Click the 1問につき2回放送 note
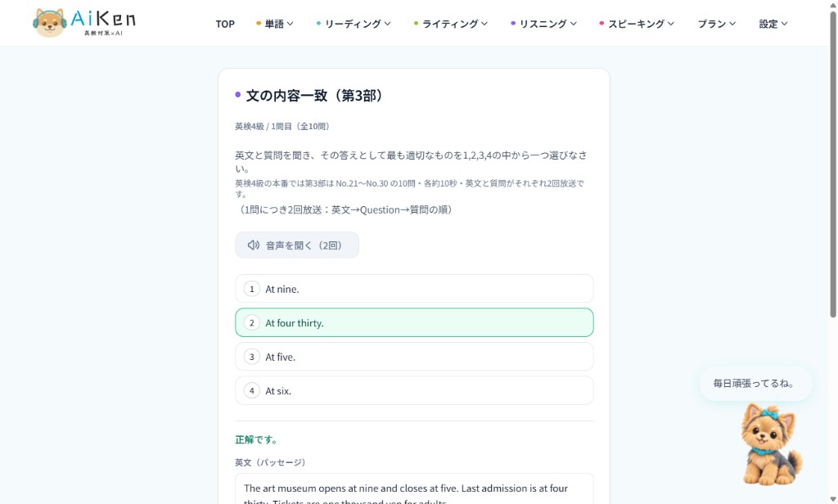The width and height of the screenshot is (838, 504). coord(345,209)
